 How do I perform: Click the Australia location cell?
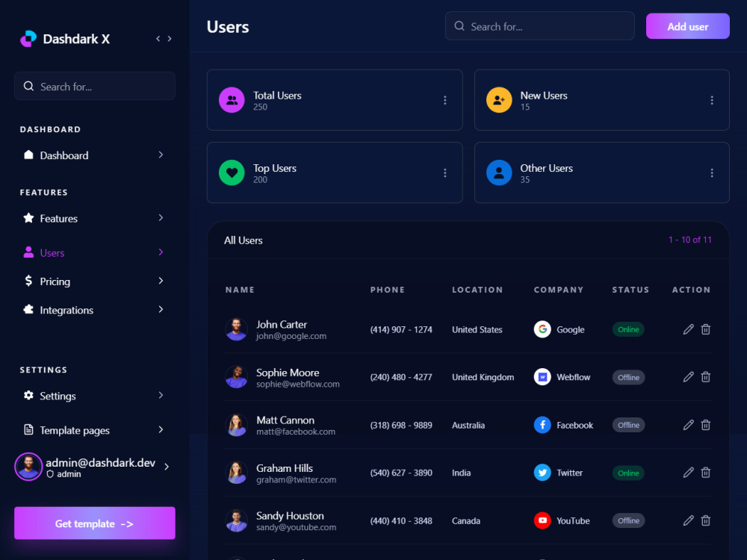(x=468, y=426)
